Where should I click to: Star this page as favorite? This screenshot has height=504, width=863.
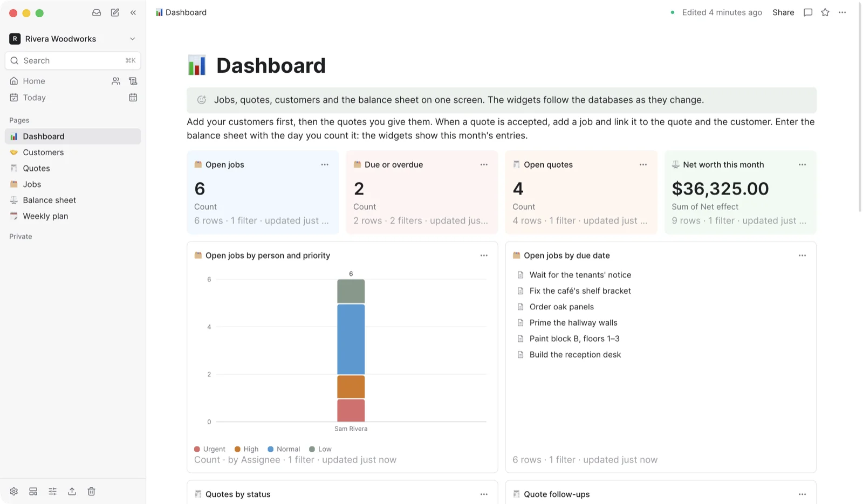pyautogui.click(x=825, y=12)
